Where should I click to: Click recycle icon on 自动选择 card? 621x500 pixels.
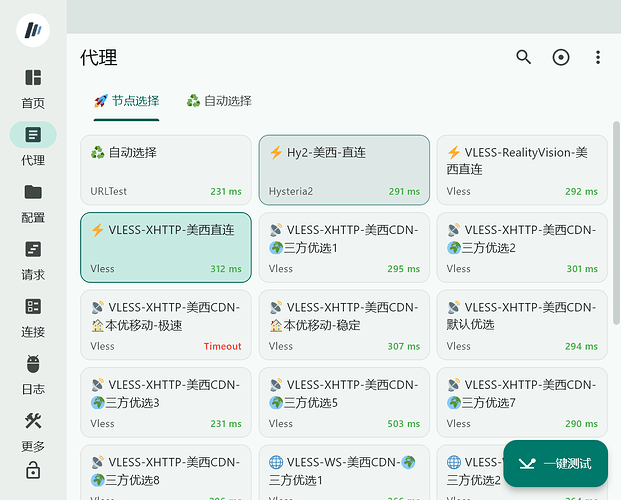click(x=97, y=152)
